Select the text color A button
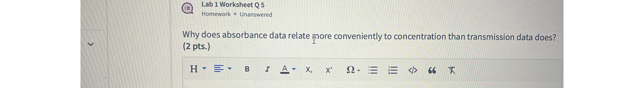Screen dimensions: 644x88 point(284,69)
